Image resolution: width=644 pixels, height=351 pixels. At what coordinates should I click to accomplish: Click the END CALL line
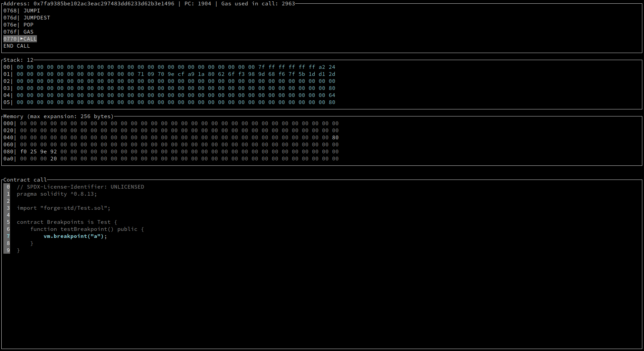click(x=17, y=46)
